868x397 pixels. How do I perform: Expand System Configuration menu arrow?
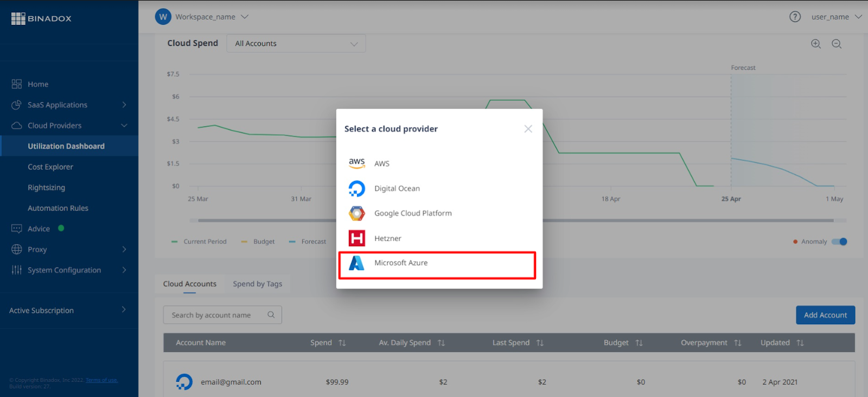[124, 270]
